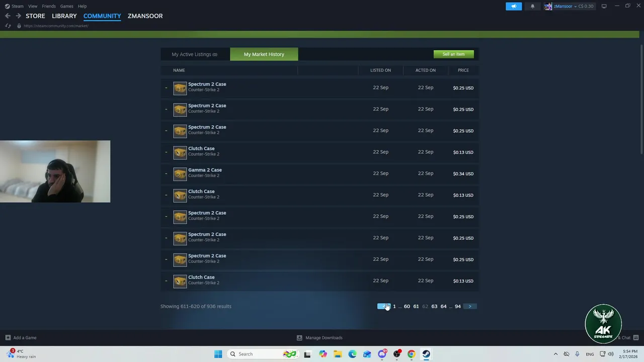Select the My Market History tab
644x362 pixels.
tap(264, 54)
